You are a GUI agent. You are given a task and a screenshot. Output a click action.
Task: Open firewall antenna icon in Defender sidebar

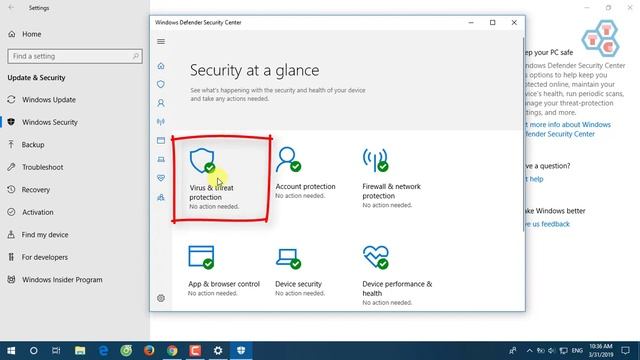(161, 122)
